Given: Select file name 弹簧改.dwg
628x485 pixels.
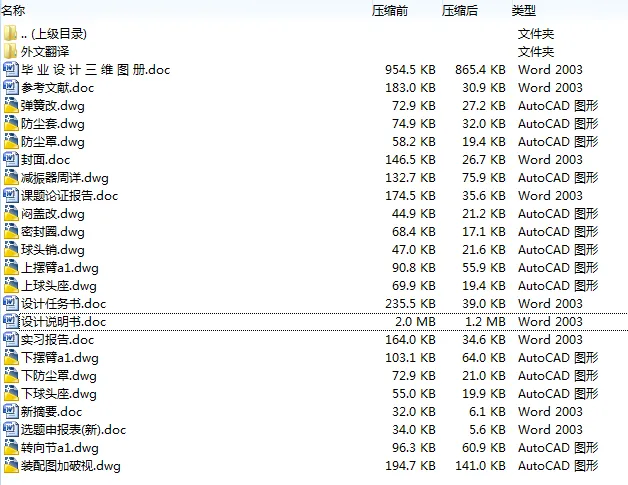Looking at the screenshot, I should coord(53,106).
